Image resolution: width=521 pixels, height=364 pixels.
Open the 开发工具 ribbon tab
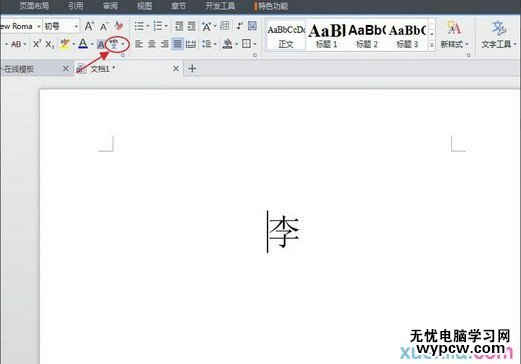pyautogui.click(x=220, y=6)
